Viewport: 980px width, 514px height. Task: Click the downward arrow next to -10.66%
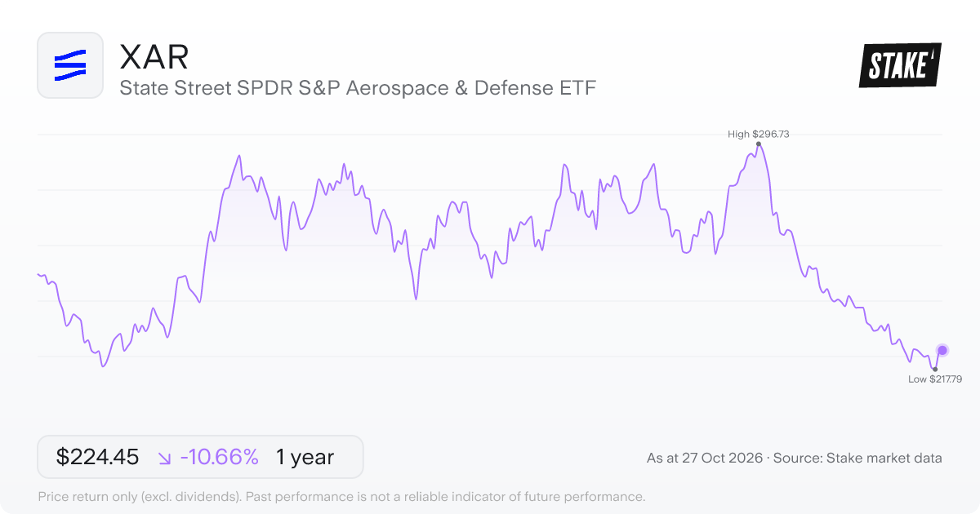165,458
